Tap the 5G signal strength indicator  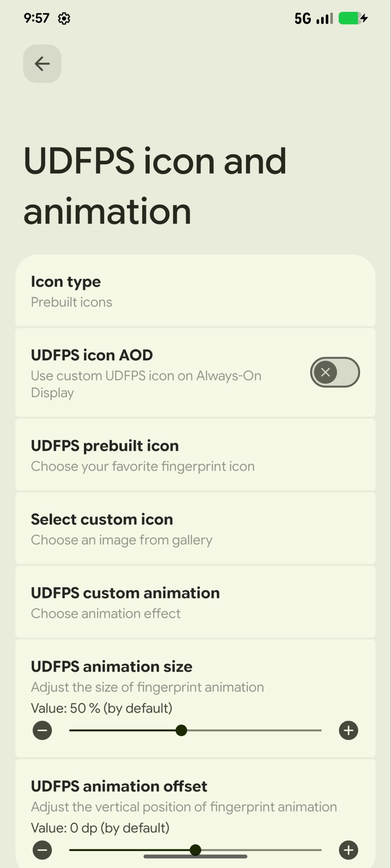point(314,18)
